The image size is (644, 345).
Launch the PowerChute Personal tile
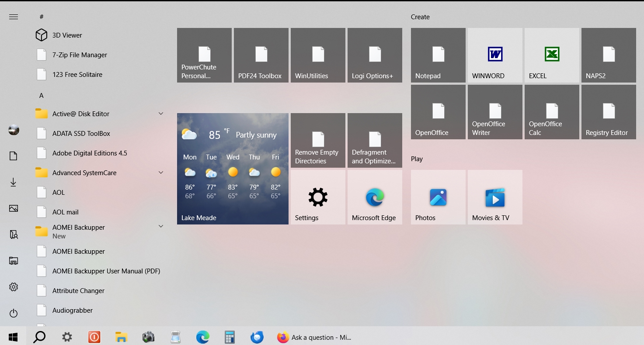pyautogui.click(x=204, y=55)
